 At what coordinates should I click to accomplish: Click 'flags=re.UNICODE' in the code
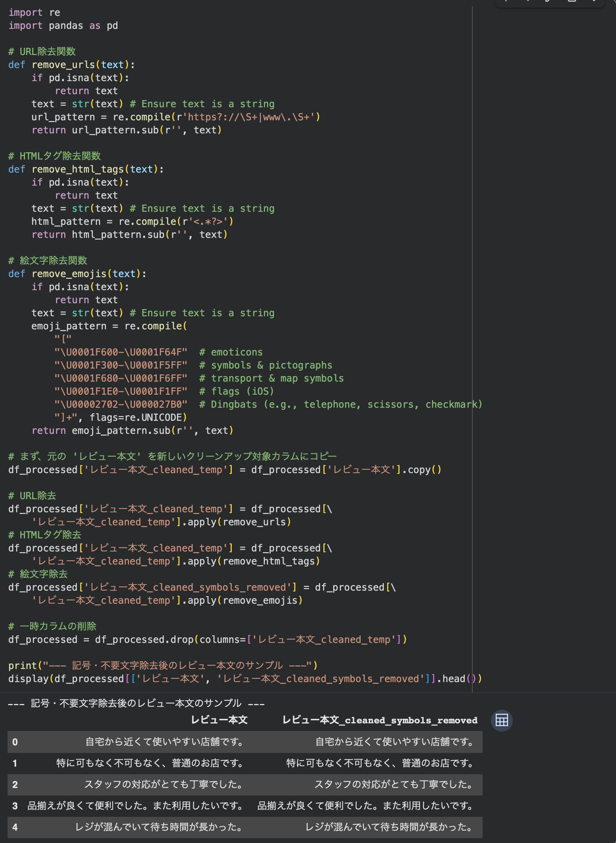click(x=135, y=417)
